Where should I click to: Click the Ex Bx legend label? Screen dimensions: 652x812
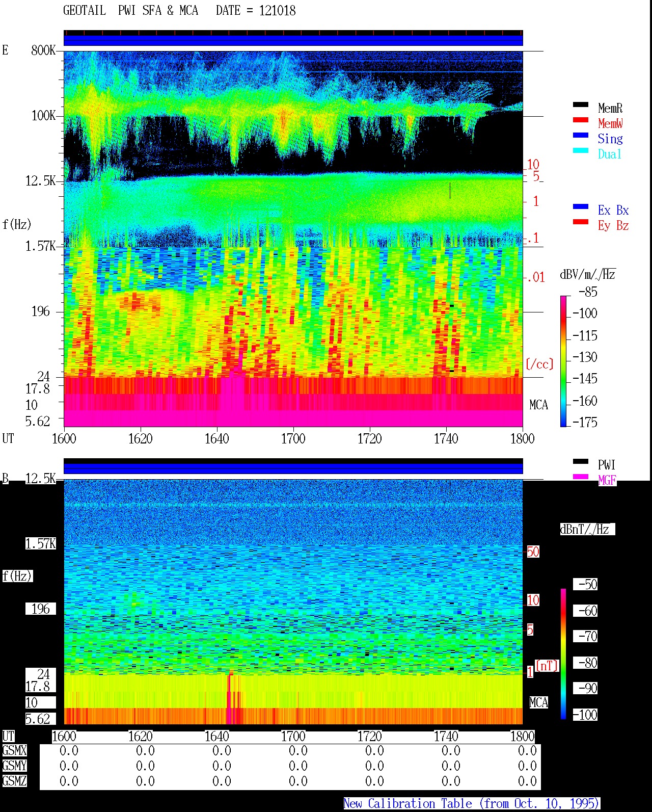coord(613,210)
